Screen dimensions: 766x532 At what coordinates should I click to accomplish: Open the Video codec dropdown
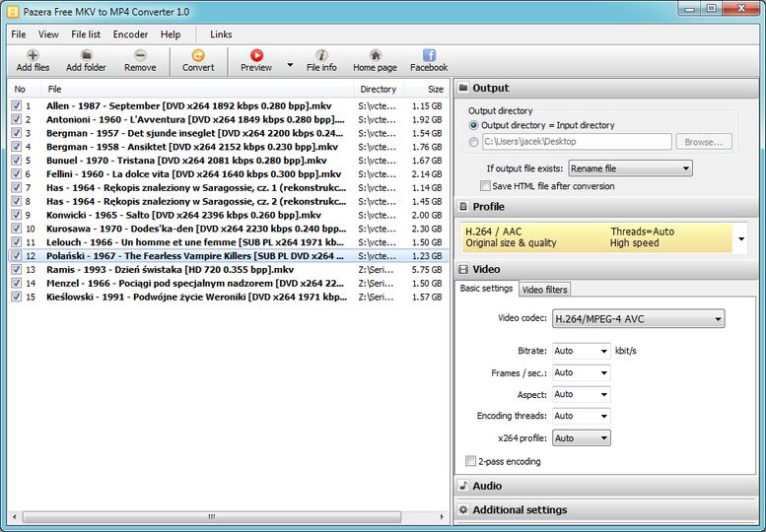639,319
